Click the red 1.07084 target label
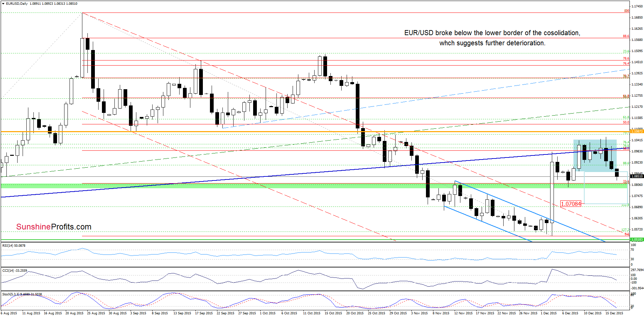The width and height of the screenshot is (644, 316). point(571,204)
